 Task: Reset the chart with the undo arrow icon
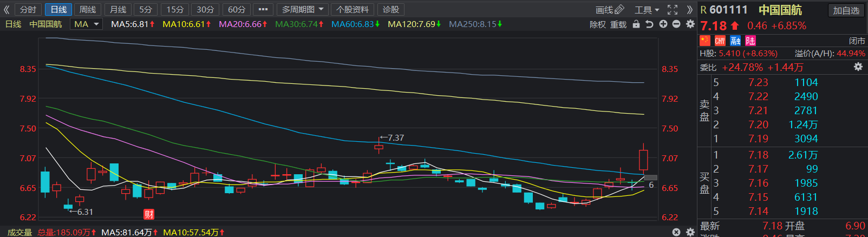tap(649, 24)
